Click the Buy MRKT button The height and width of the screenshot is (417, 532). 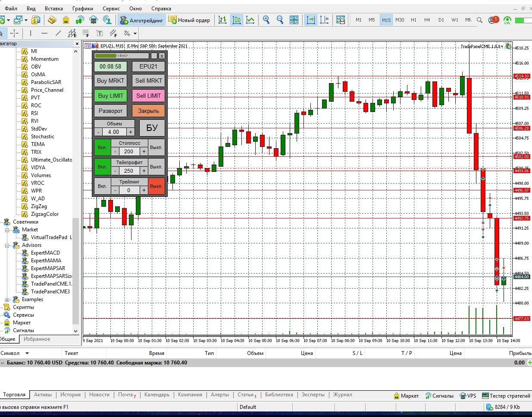click(110, 81)
